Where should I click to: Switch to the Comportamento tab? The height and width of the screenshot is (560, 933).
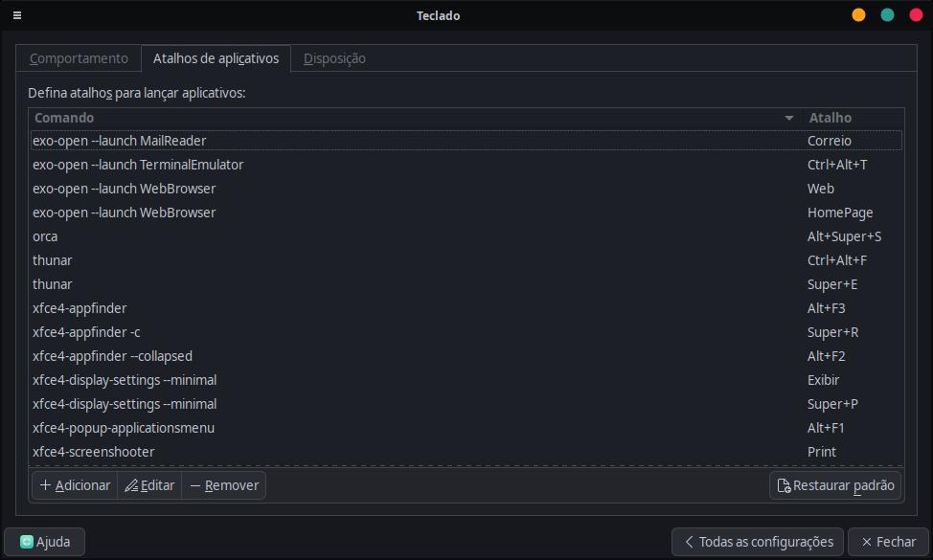click(x=79, y=58)
